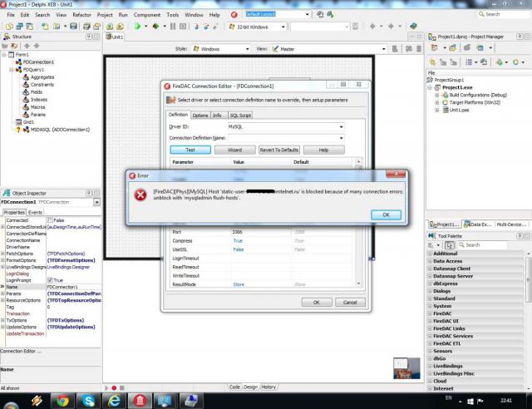Collapse the Form1 tree node
This screenshot has height=409, width=532.
point(4,55)
